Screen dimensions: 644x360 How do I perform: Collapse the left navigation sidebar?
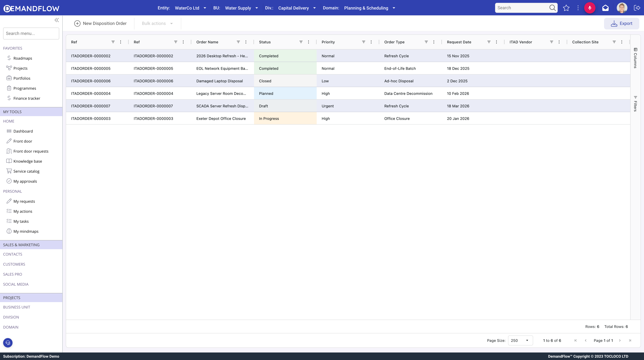pos(57,20)
